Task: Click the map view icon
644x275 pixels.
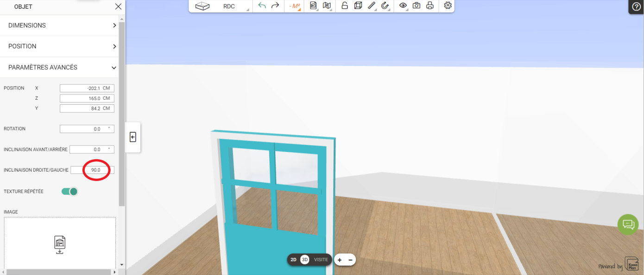Action: tap(327, 6)
